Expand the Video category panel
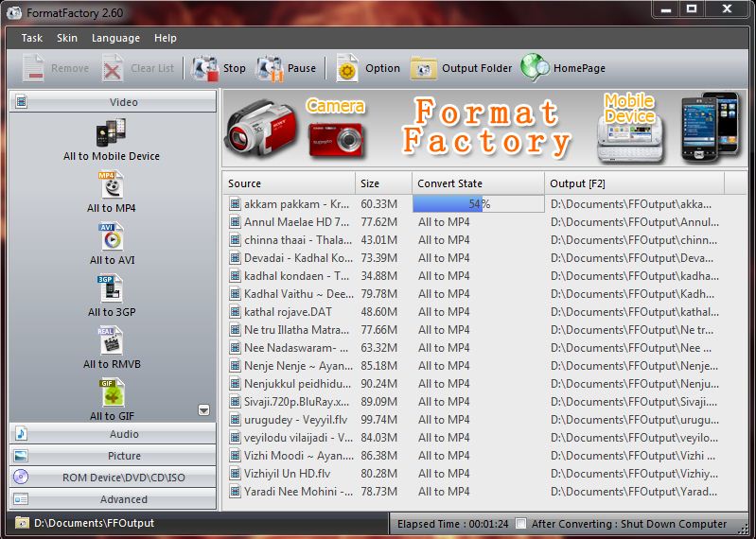The image size is (756, 539). click(113, 101)
